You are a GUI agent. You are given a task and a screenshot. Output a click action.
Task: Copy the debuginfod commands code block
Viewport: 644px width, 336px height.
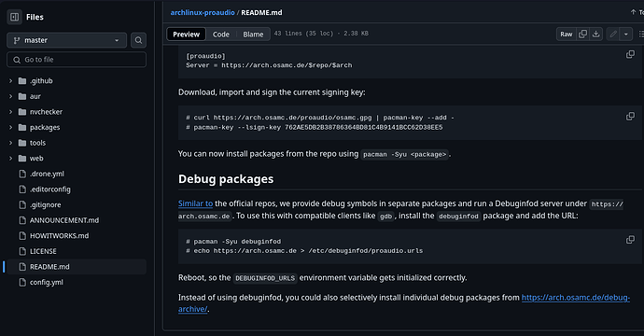[x=630, y=240]
